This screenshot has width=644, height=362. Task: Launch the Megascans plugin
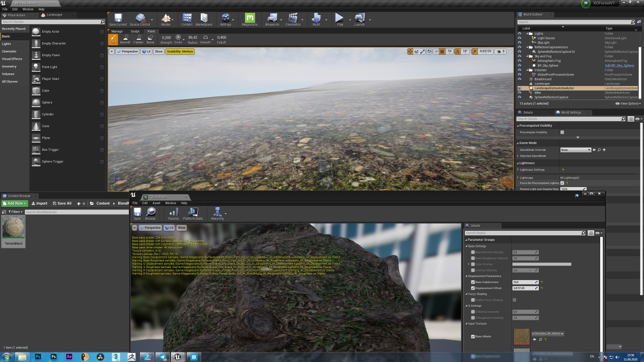[250, 20]
